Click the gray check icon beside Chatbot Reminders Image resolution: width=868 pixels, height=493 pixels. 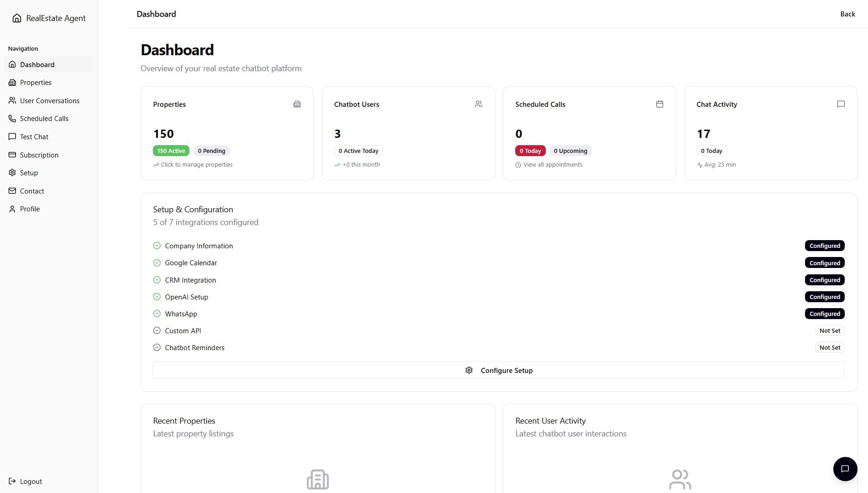coord(157,347)
